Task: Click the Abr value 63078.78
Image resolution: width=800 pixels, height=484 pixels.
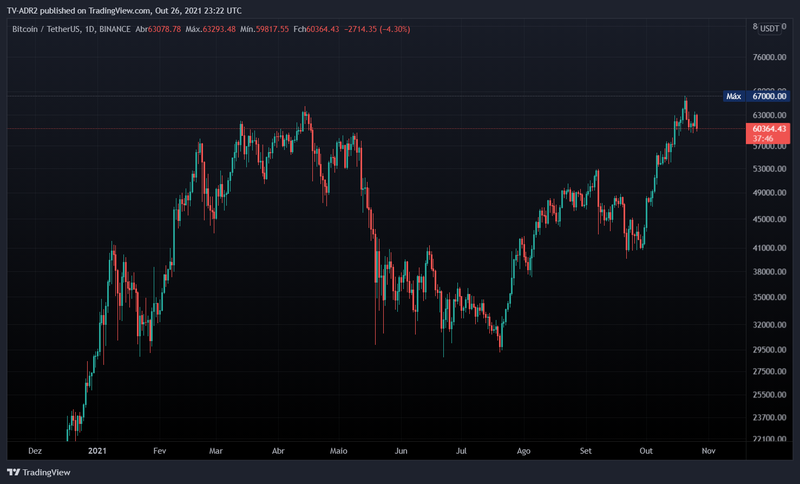Action: pyautogui.click(x=164, y=29)
